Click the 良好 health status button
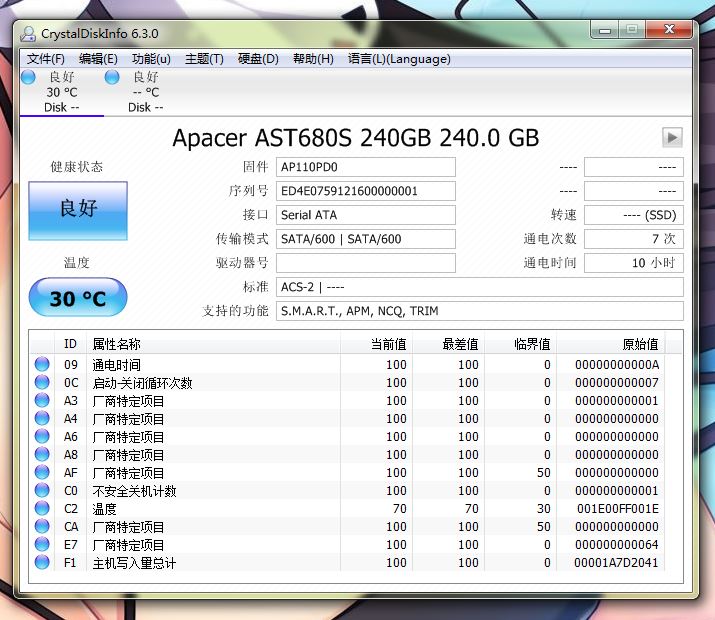 (x=78, y=211)
